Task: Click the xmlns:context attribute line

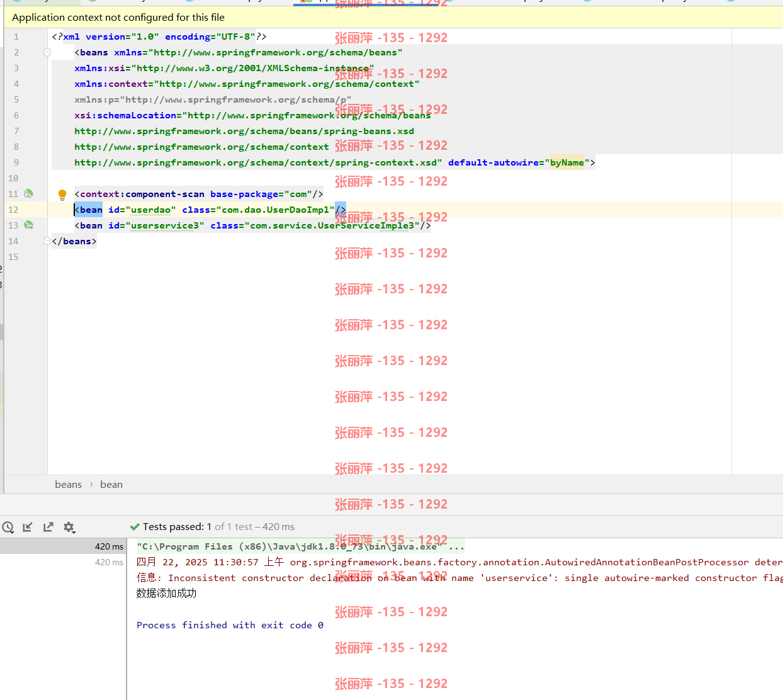Action: click(x=247, y=84)
